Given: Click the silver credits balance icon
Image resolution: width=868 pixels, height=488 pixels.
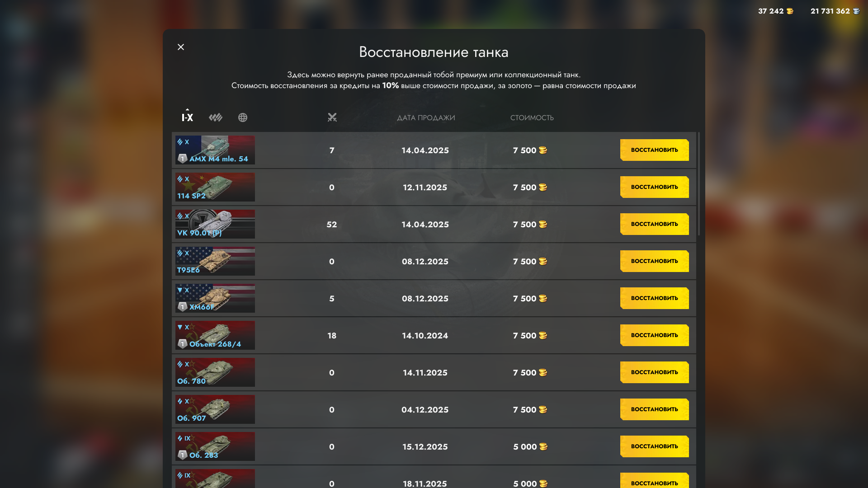Looking at the screenshot, I should point(856,11).
